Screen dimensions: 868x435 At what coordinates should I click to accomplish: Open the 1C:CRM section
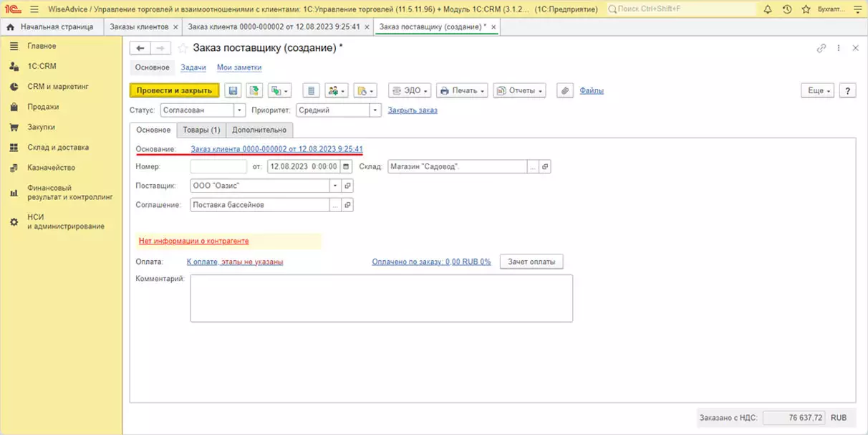[42, 66]
